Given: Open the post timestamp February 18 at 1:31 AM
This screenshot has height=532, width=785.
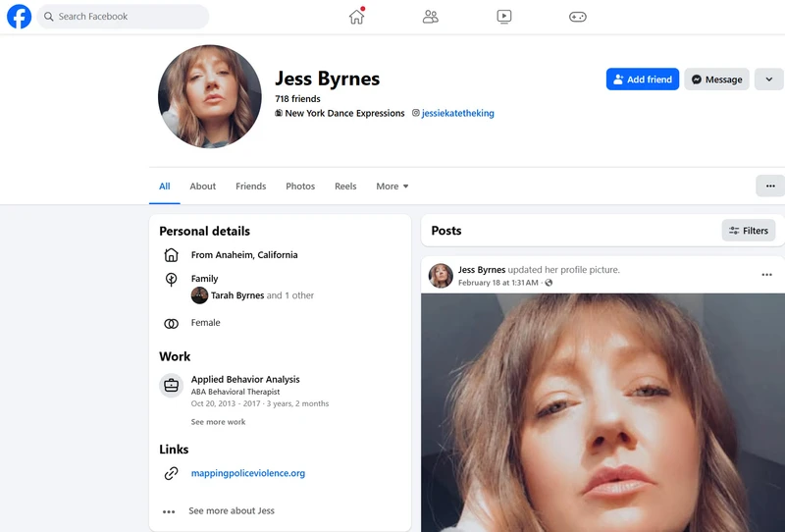Looking at the screenshot, I should point(498,283).
